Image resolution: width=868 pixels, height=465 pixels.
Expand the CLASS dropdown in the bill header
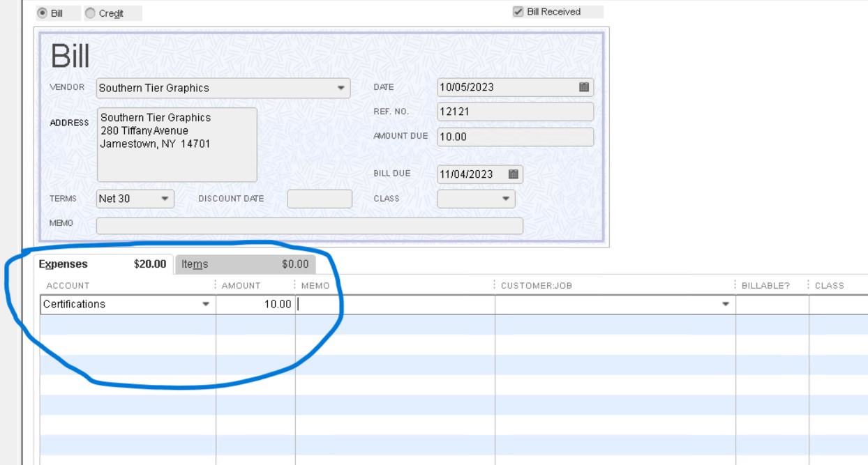coord(505,198)
